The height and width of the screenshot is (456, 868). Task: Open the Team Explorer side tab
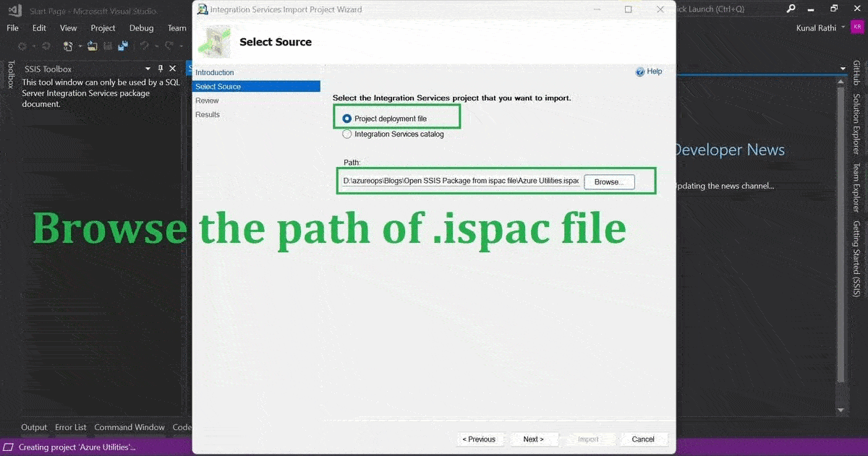856,187
